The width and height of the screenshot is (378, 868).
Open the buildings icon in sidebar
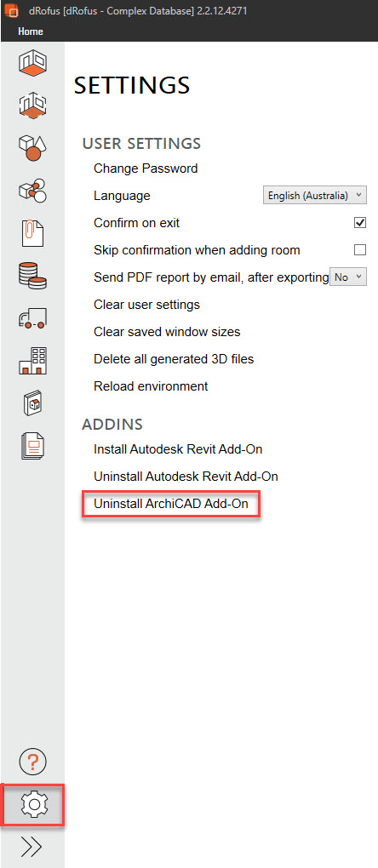[32, 360]
